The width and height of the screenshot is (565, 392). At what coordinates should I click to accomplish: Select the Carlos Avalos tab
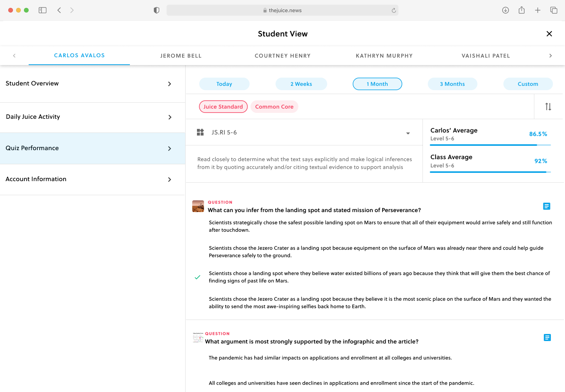click(x=79, y=56)
